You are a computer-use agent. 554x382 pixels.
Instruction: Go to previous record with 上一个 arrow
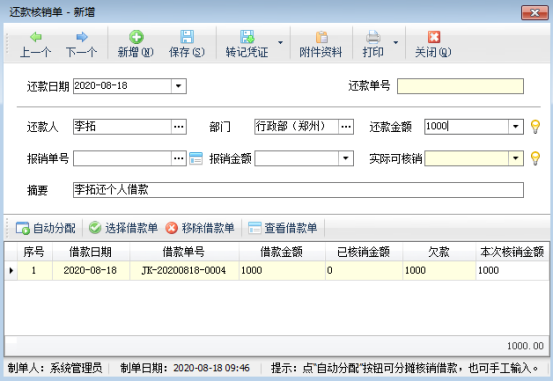[x=36, y=37]
